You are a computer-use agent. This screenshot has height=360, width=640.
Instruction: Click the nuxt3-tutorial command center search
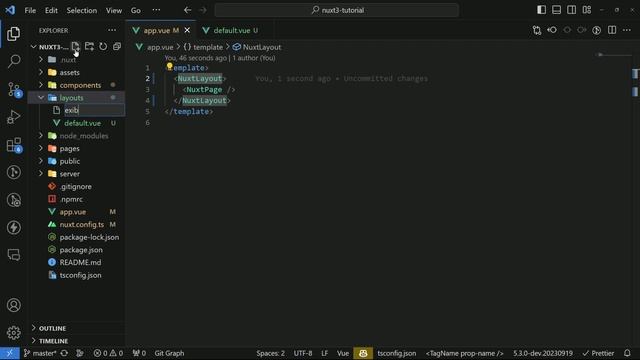click(337, 10)
